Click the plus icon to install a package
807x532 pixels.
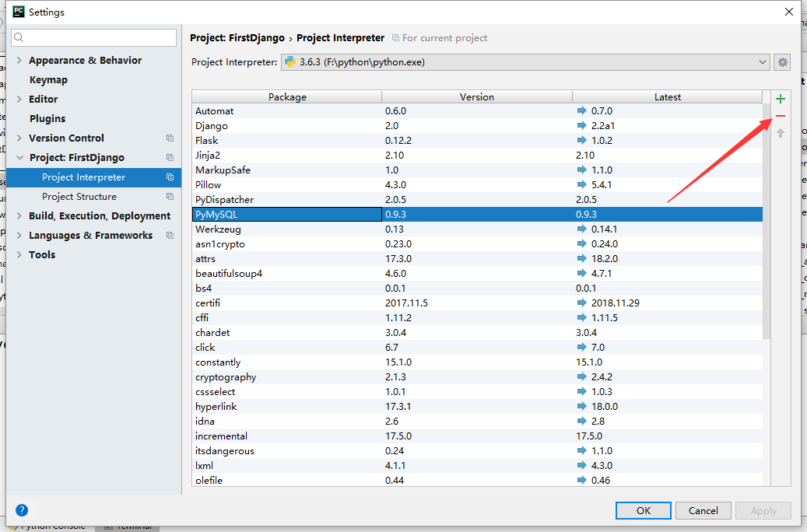coord(780,99)
